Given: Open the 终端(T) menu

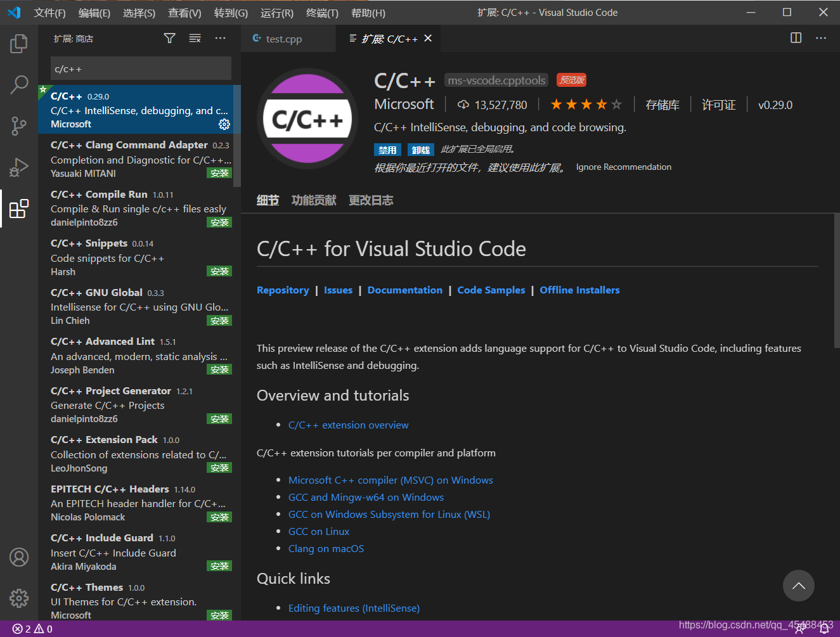Looking at the screenshot, I should [322, 13].
